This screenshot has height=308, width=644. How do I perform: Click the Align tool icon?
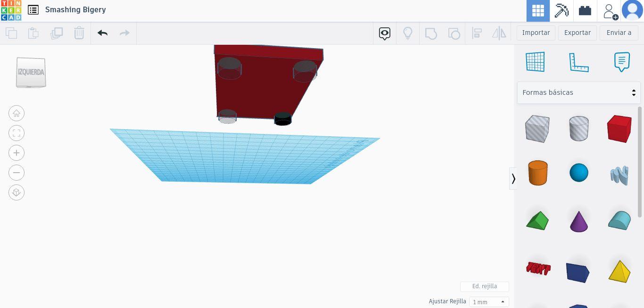477,33
